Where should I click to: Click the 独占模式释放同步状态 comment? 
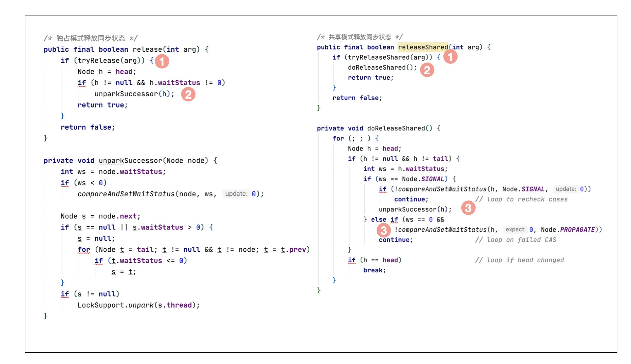point(90,38)
